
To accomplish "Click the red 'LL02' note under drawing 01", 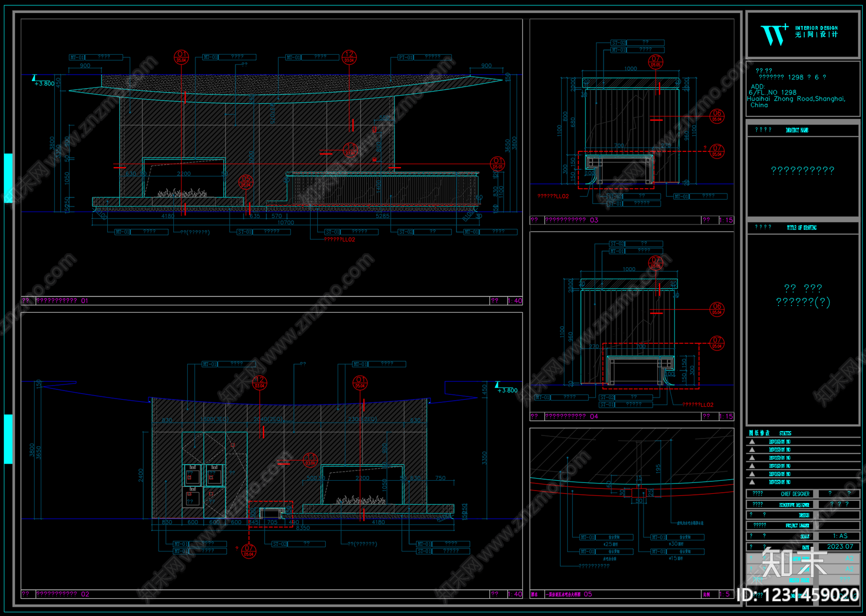I will tap(340, 240).
